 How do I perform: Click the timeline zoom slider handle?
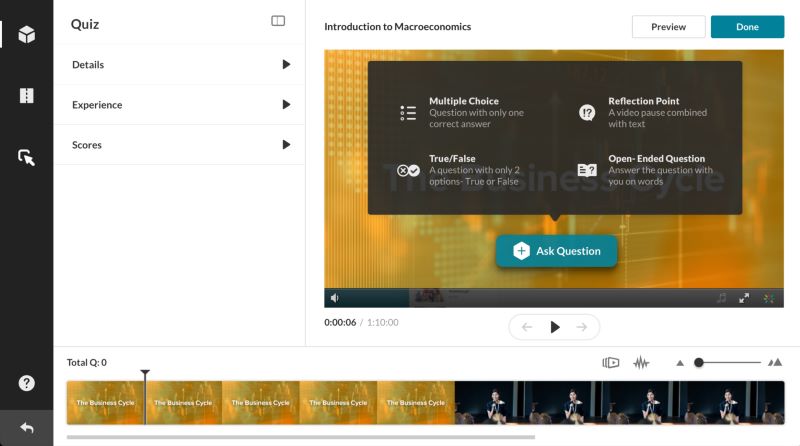tap(699, 362)
